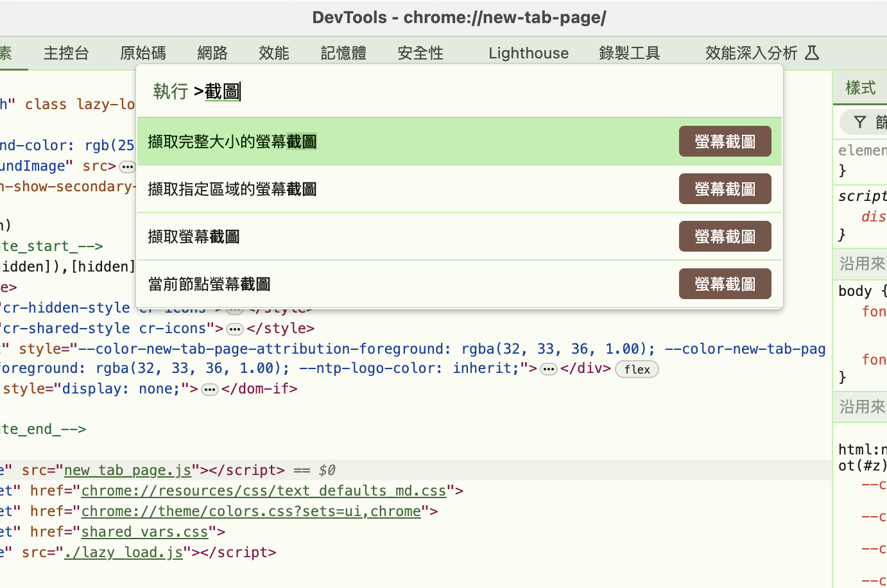The height and width of the screenshot is (588, 887).
Task: Expand ellipsis before closing div tag
Action: click(549, 369)
